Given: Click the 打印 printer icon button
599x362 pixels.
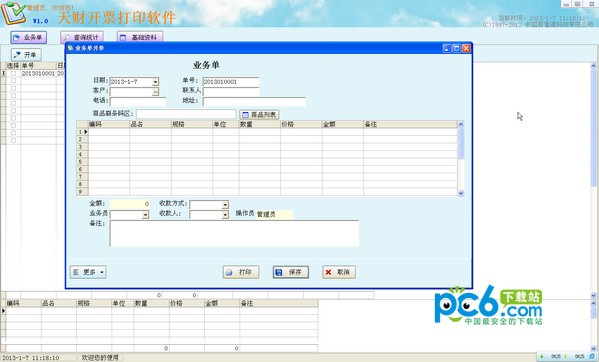Looking at the screenshot, I should [x=241, y=272].
